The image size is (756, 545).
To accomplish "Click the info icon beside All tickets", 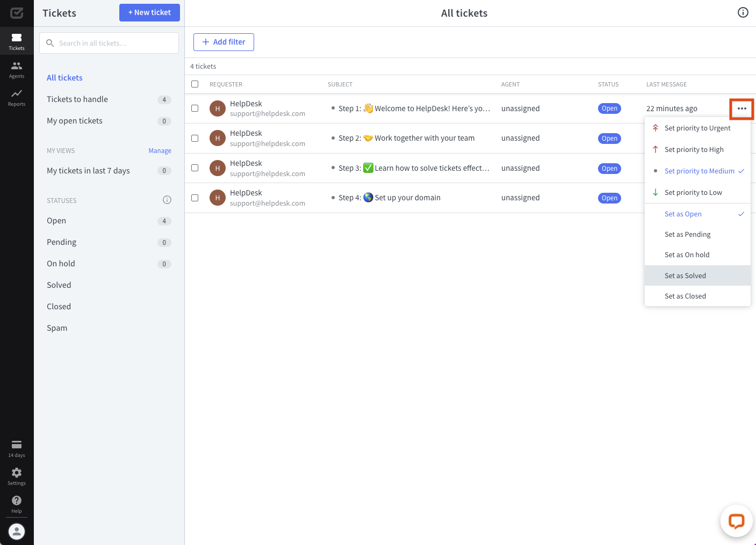I will point(743,12).
